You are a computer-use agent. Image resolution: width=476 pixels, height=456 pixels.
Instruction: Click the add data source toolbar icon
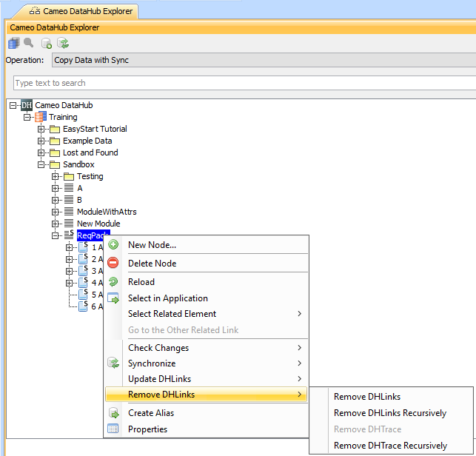(x=47, y=43)
